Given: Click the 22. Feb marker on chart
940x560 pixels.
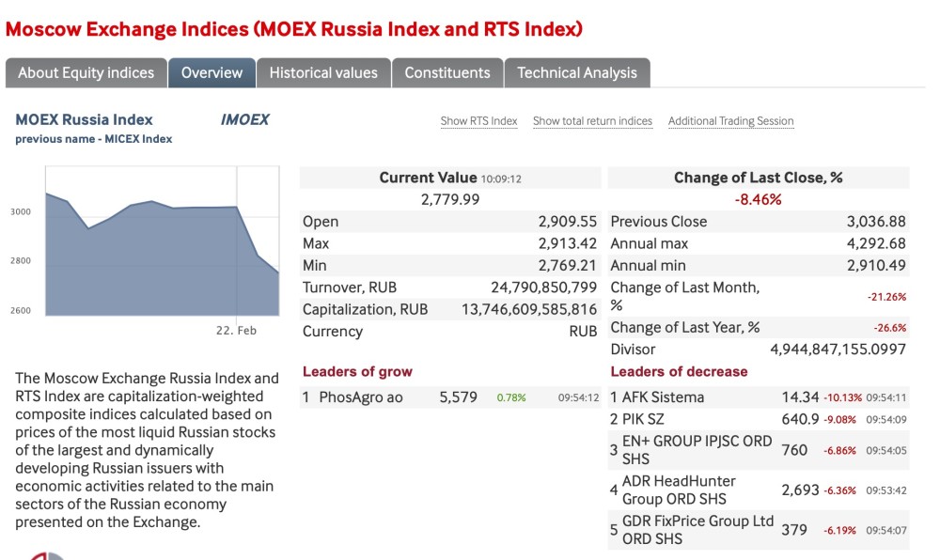Looking at the screenshot, I should pos(236,331).
